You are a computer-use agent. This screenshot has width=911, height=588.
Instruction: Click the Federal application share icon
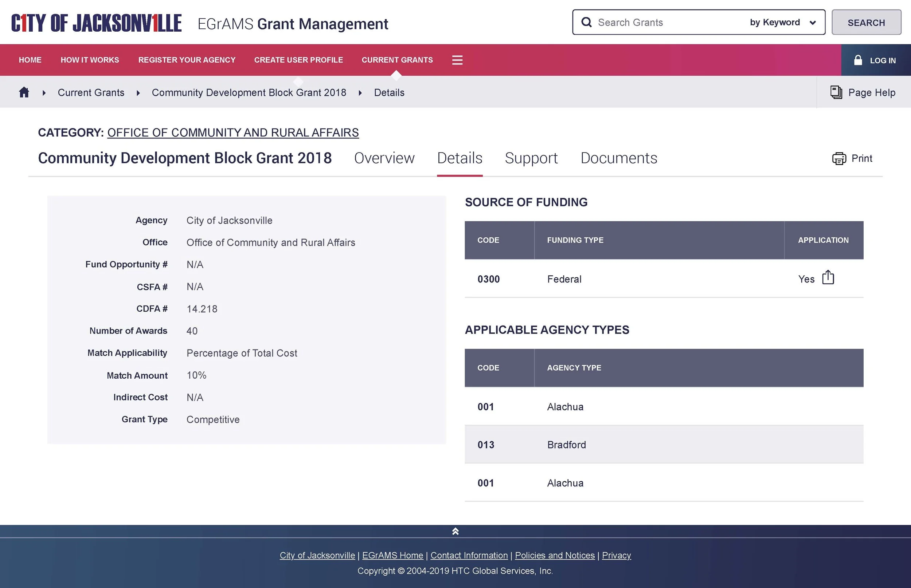point(828,277)
